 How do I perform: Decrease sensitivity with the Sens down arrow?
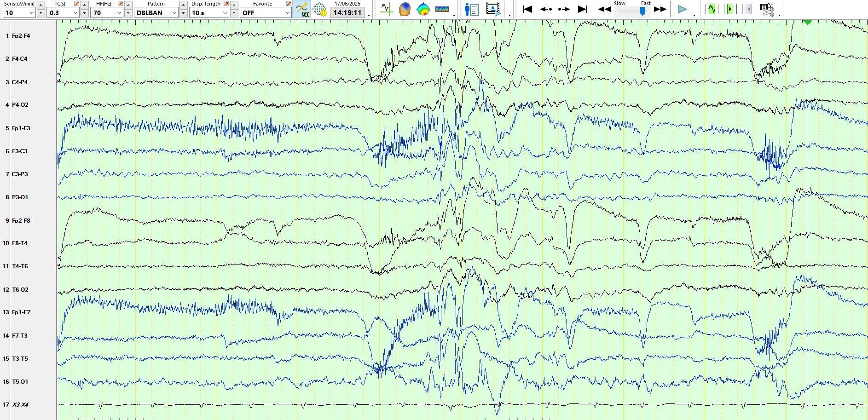coord(41,13)
